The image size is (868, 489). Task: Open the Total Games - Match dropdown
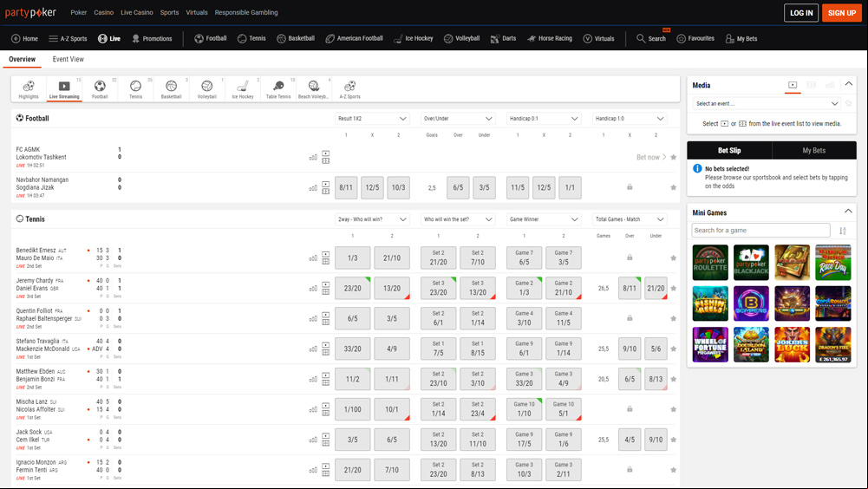[630, 219]
